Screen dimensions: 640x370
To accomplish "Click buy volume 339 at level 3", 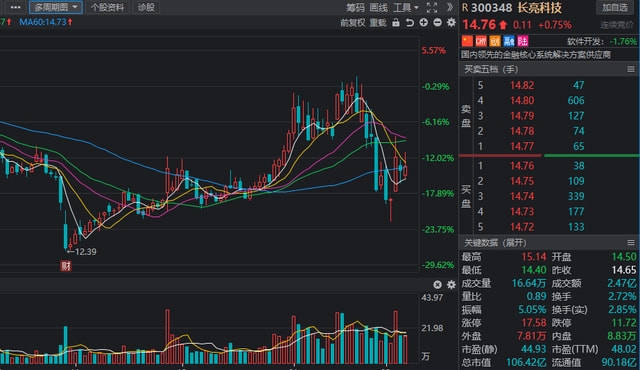I will tap(576, 196).
